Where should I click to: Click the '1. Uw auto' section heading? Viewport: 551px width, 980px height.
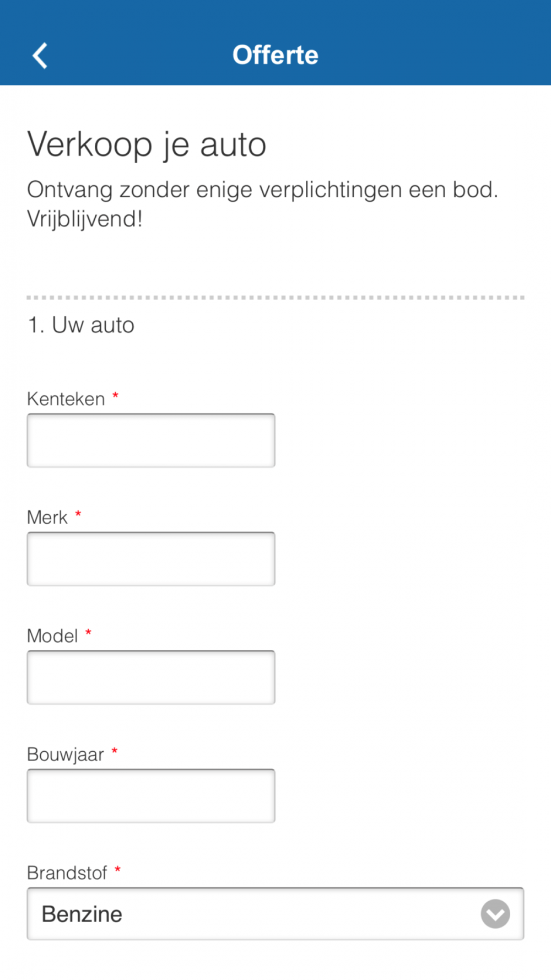(x=81, y=325)
